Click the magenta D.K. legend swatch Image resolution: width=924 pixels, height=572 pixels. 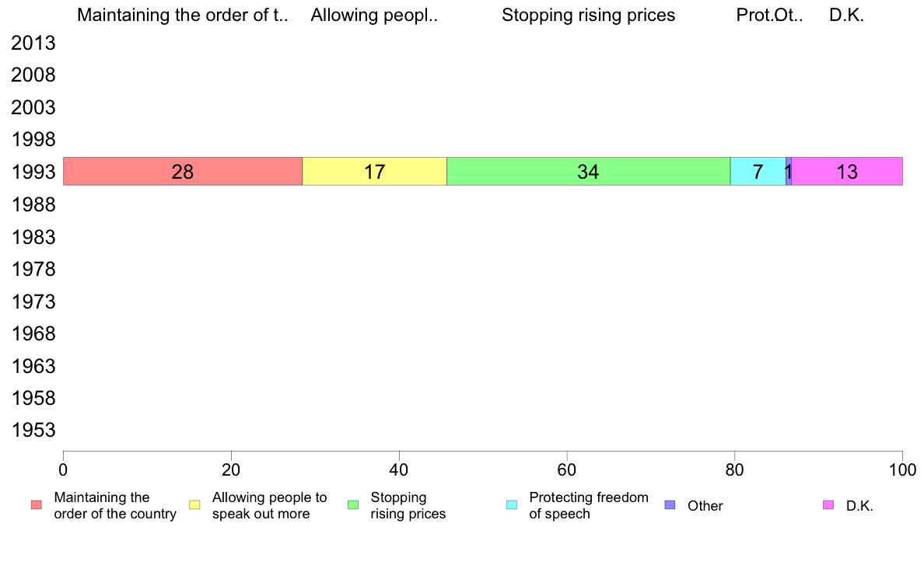pyautogui.click(x=828, y=505)
